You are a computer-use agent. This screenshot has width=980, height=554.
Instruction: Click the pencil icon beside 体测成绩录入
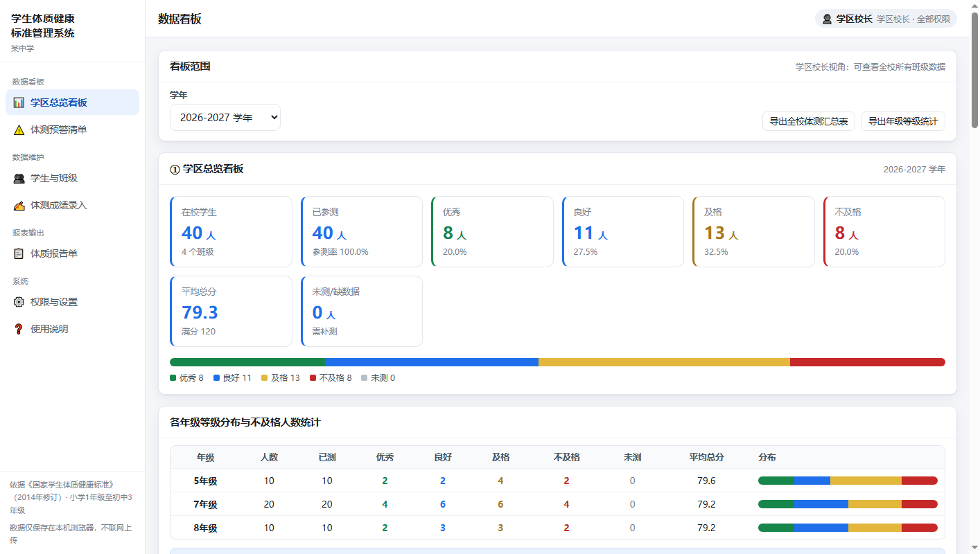(19, 205)
